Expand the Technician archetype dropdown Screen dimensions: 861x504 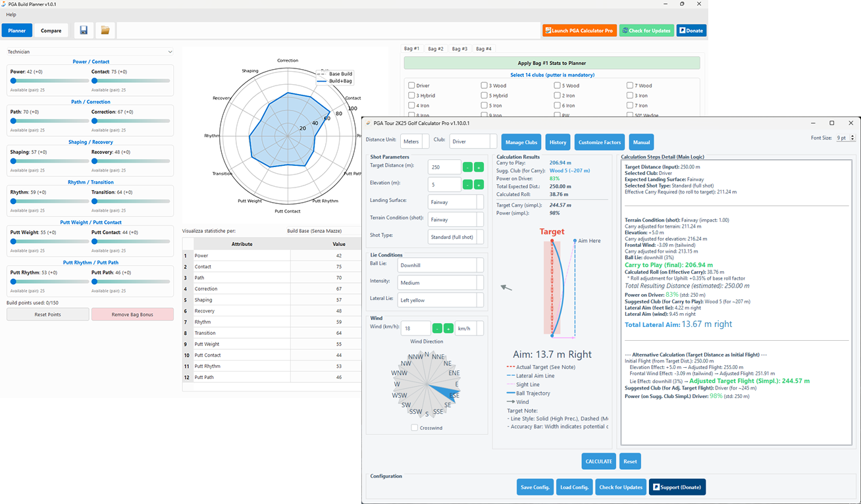[x=90, y=51]
